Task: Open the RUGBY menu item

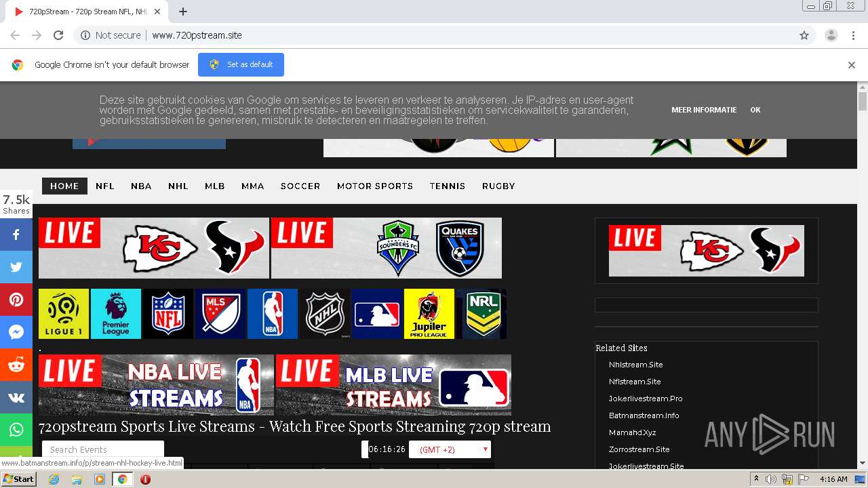Action: coord(498,186)
